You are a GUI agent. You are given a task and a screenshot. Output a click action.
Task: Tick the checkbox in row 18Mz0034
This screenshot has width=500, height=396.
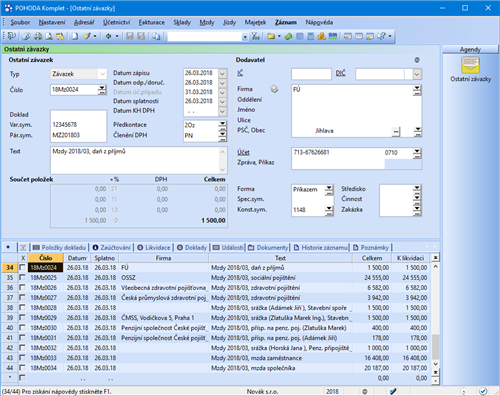(x=22, y=368)
